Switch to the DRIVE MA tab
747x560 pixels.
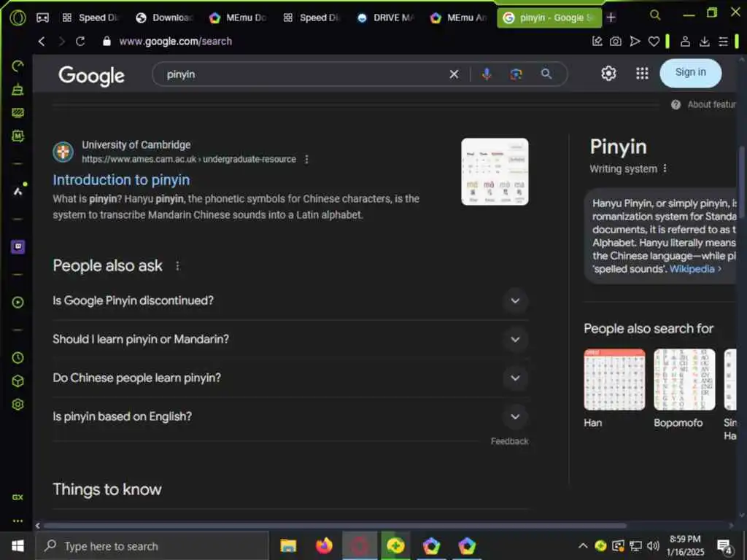coord(386,18)
